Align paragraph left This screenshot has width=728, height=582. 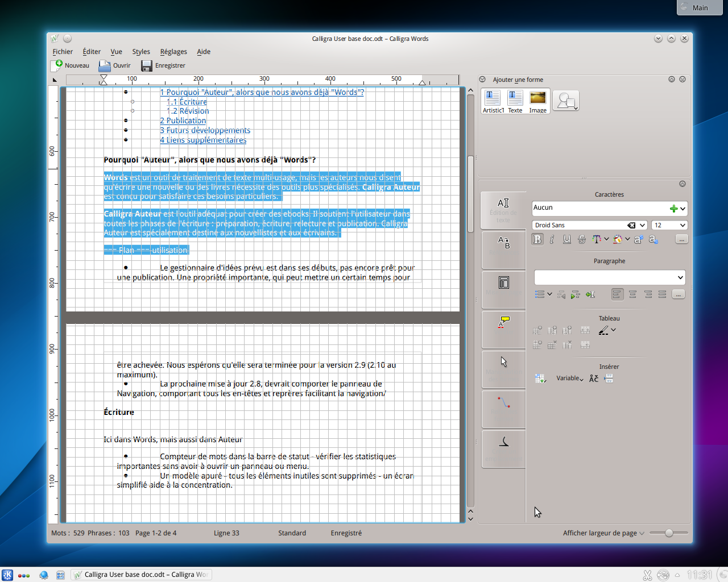(617, 294)
